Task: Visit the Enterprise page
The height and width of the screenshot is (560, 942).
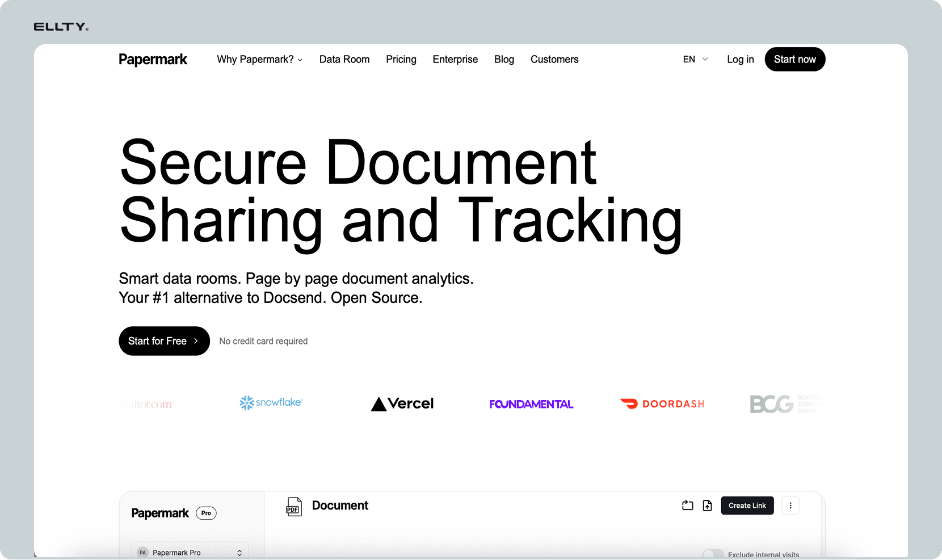Action: point(455,60)
